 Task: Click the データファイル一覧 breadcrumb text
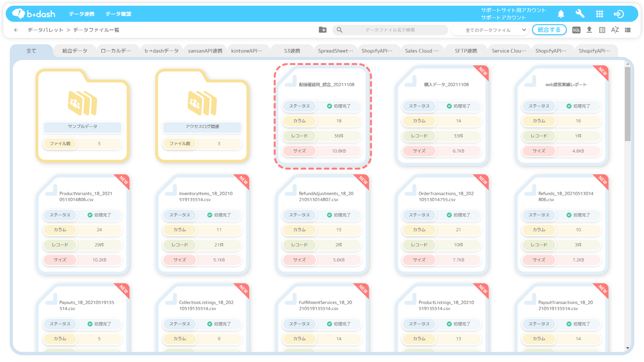[x=96, y=30]
